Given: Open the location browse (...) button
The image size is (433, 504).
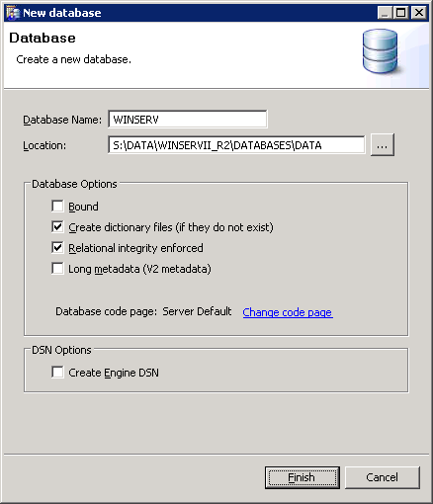Looking at the screenshot, I should pos(383,145).
